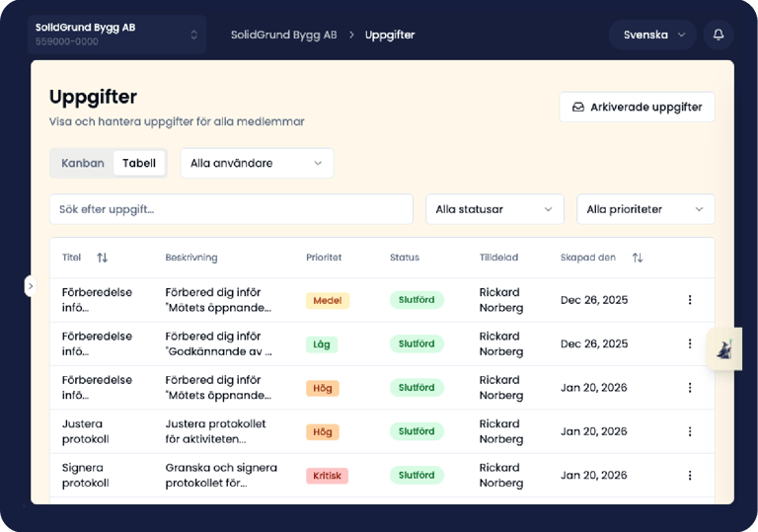Image resolution: width=758 pixels, height=532 pixels.
Task: Open SolidGrund Bygg AB organization switcher
Action: pos(117,35)
